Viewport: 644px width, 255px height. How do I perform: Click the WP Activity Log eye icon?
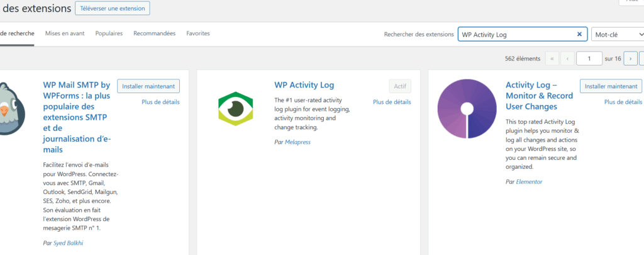[235, 108]
